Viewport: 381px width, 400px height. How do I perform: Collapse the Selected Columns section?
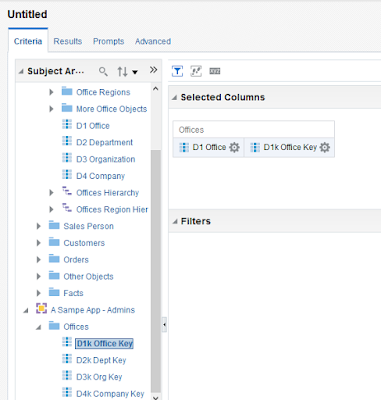click(x=175, y=97)
